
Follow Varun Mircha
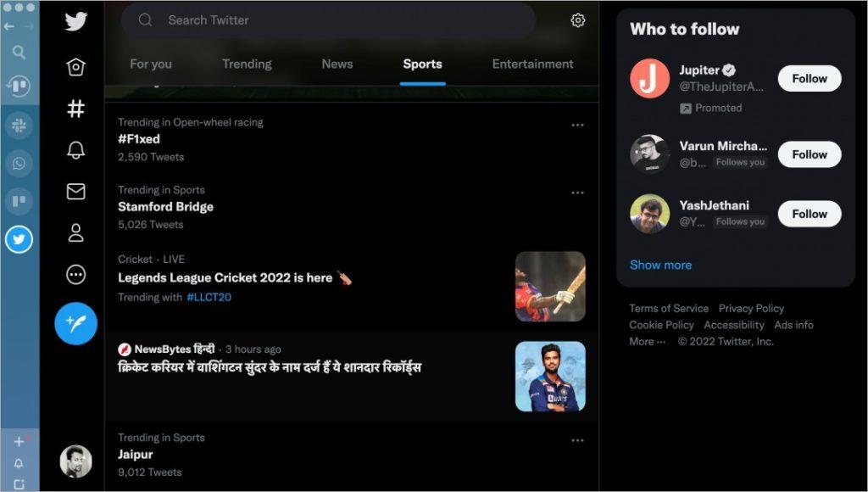coord(810,154)
